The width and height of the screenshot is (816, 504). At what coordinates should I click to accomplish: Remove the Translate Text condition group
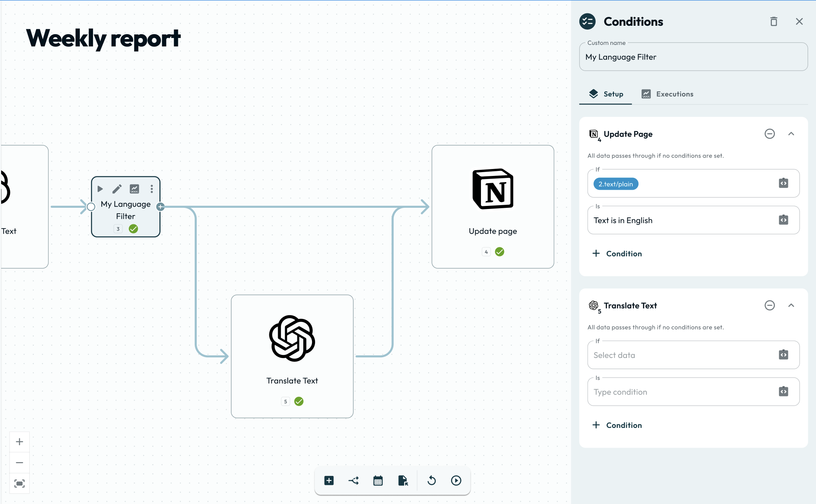[770, 305]
